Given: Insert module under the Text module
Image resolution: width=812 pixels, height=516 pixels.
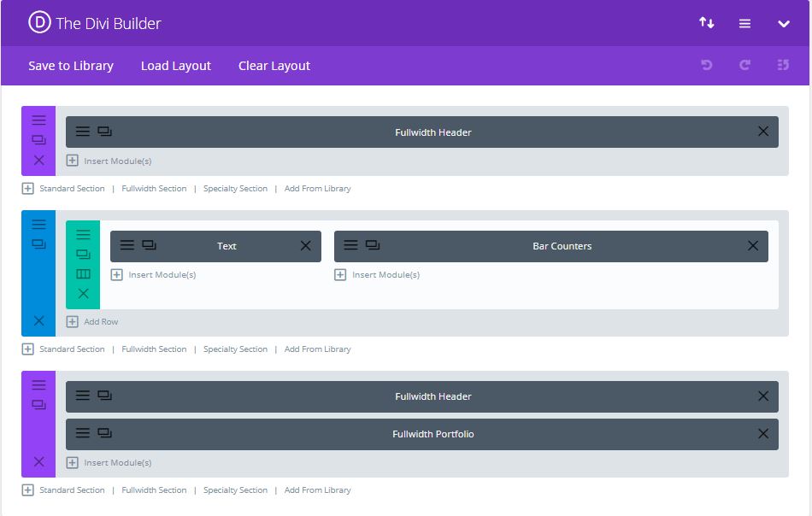Looking at the screenshot, I should pyautogui.click(x=154, y=275).
